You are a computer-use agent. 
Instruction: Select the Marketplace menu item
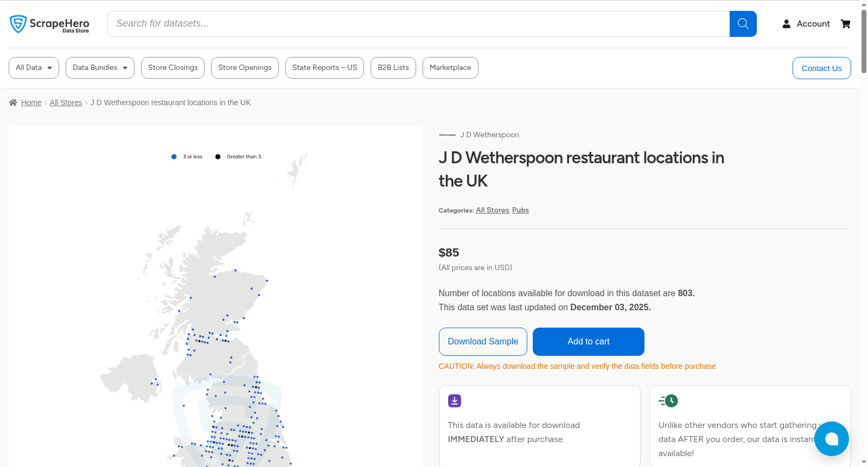tap(450, 68)
